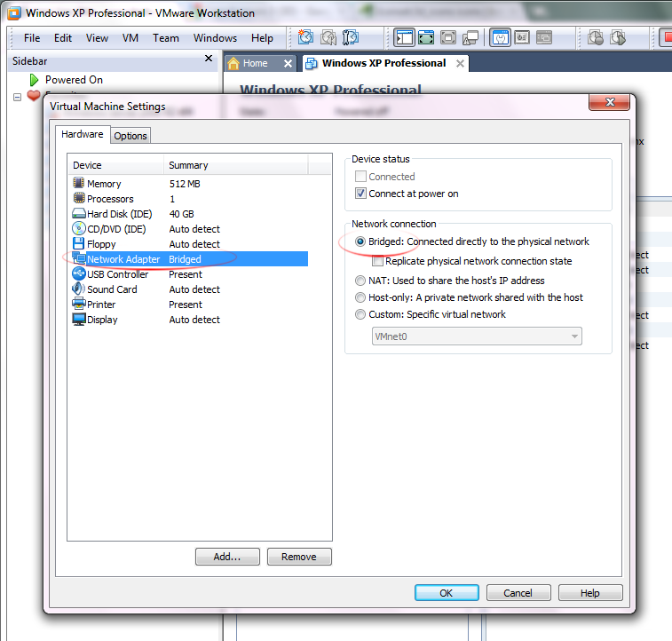
Task: Select the Memory device row
Action: pyautogui.click(x=187, y=184)
